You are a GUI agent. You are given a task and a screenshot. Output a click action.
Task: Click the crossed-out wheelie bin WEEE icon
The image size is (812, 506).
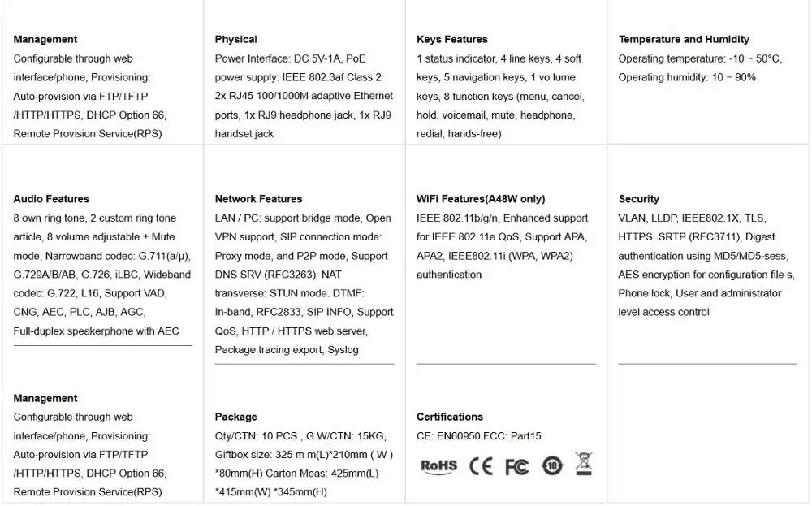click(584, 464)
